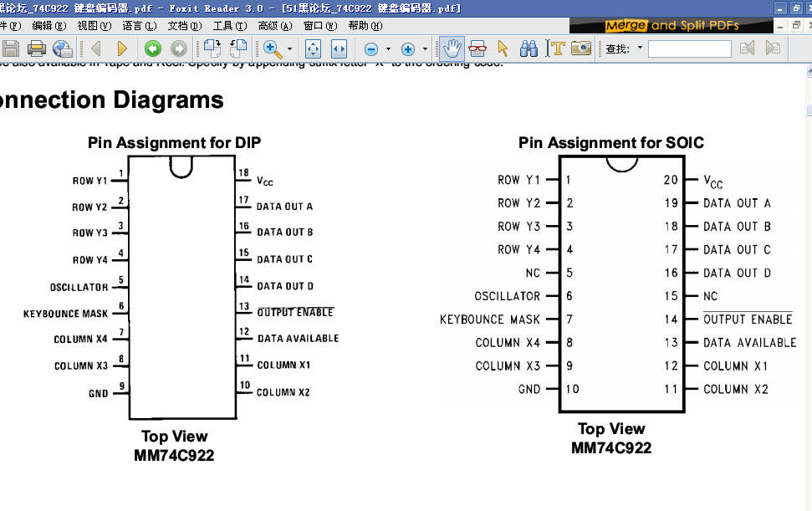The width and height of the screenshot is (812, 511).
Task: Click the DIP 'DATA OUT A' label
Action: tap(285, 207)
